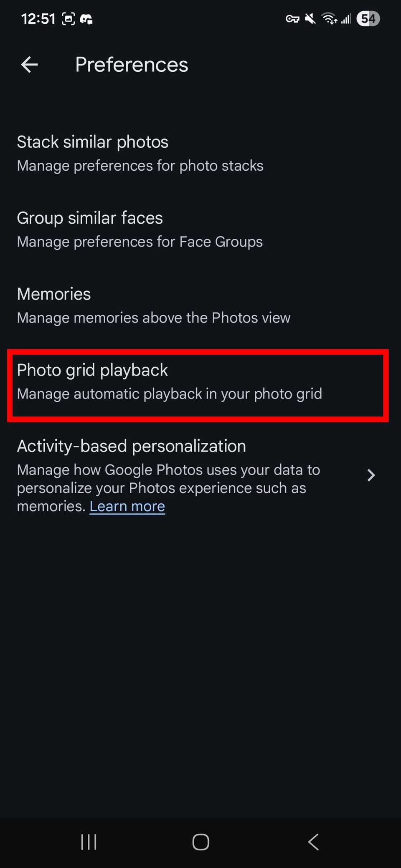
Task: Open the Learn more link
Action: (x=127, y=506)
